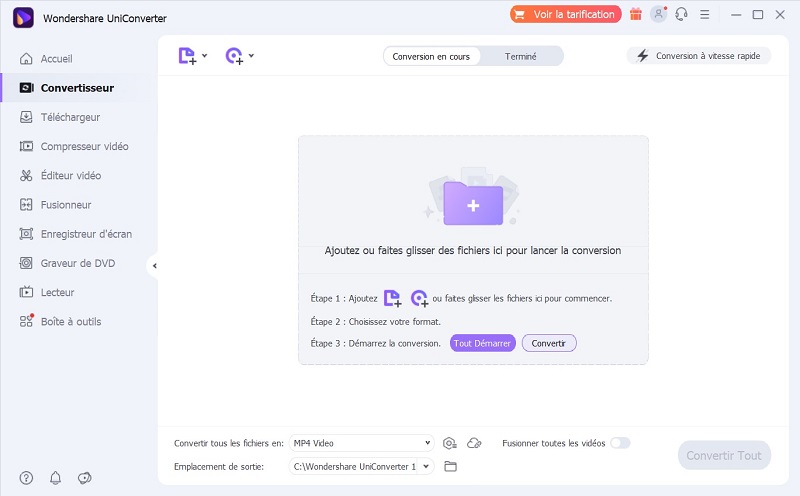This screenshot has height=496, width=800.
Task: Click the Conversion à vitesse rapide button
Action: coord(698,56)
